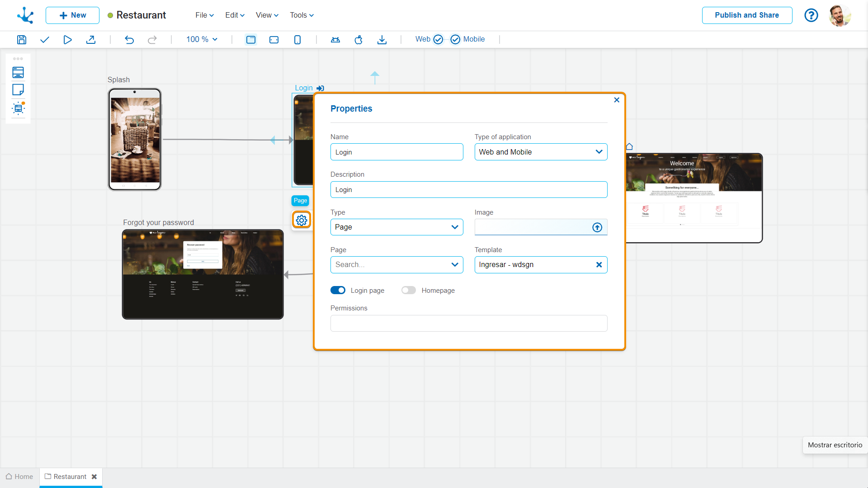Expand the Type dropdown showing Page
This screenshot has height=488, width=868.
tap(396, 227)
